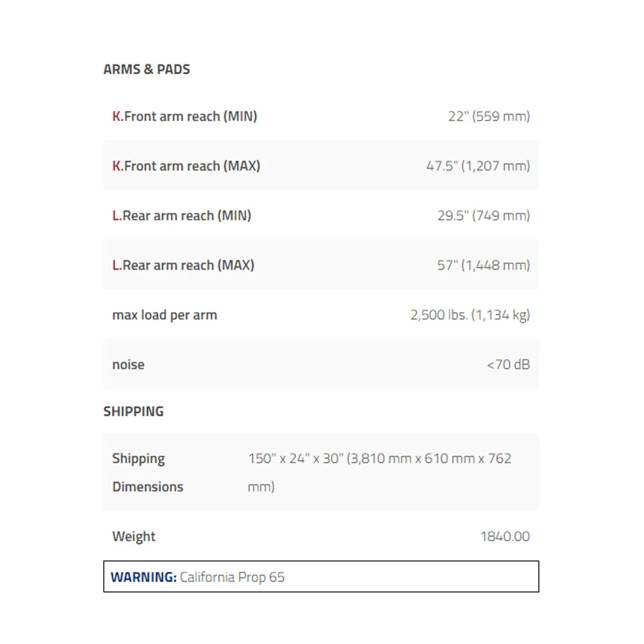Click the <70 dB noise value
Image resolution: width=644 pixels, height=644 pixels.
pyautogui.click(x=508, y=365)
